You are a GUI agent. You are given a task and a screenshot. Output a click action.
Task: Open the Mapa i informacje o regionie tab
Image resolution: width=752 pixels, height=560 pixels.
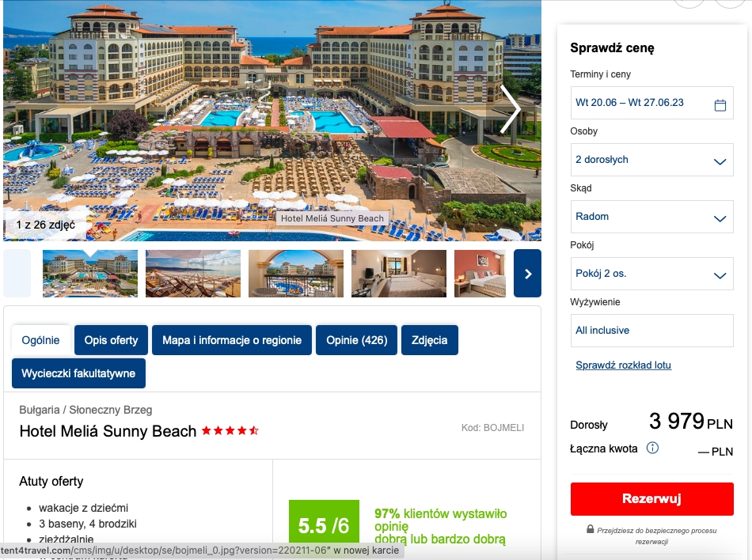click(232, 340)
